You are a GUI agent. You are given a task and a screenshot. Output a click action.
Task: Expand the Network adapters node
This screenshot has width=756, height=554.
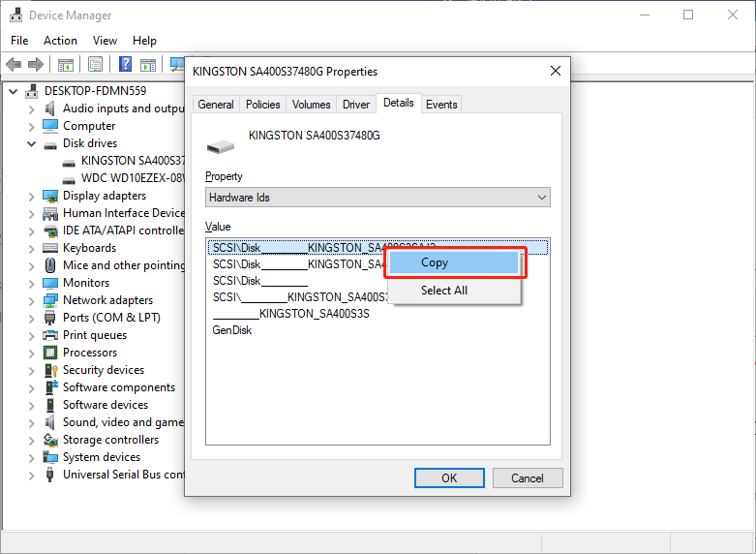pos(32,300)
